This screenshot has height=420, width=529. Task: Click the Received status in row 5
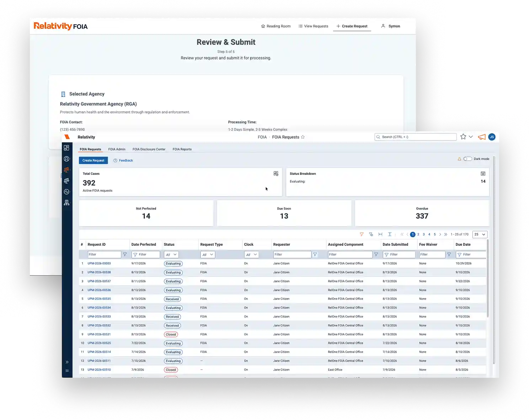point(172,299)
